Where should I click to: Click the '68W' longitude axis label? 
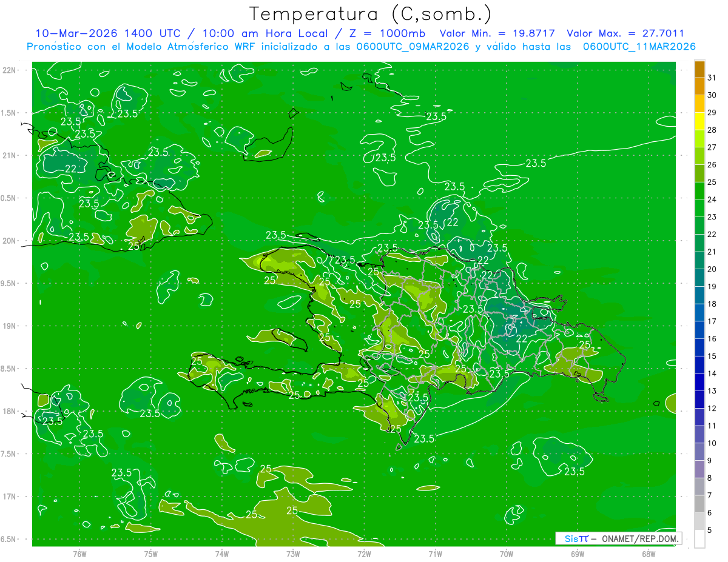(x=649, y=554)
